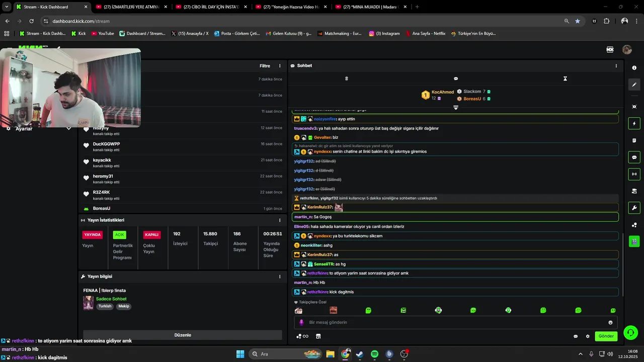Click the AÇIK partner program badge

tap(119, 235)
